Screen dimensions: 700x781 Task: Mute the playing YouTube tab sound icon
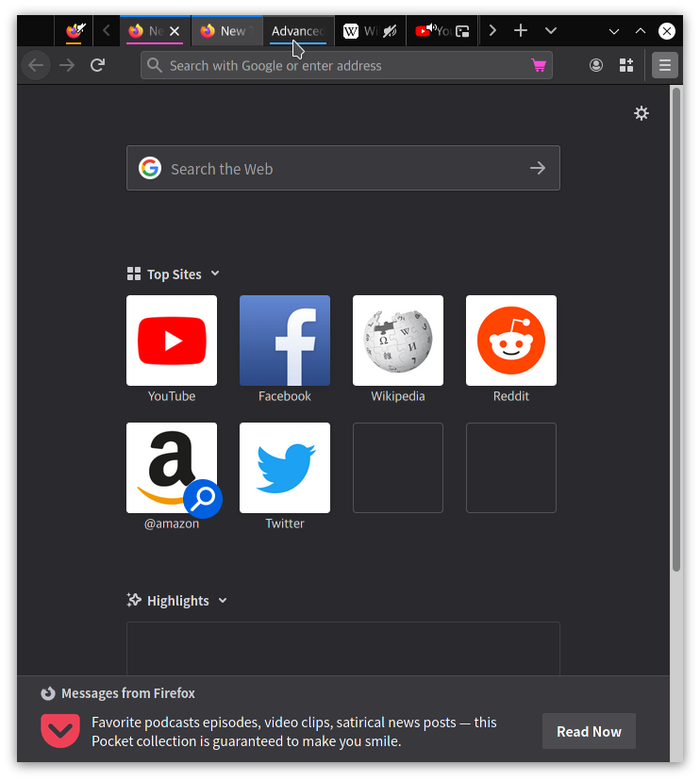pyautogui.click(x=431, y=27)
